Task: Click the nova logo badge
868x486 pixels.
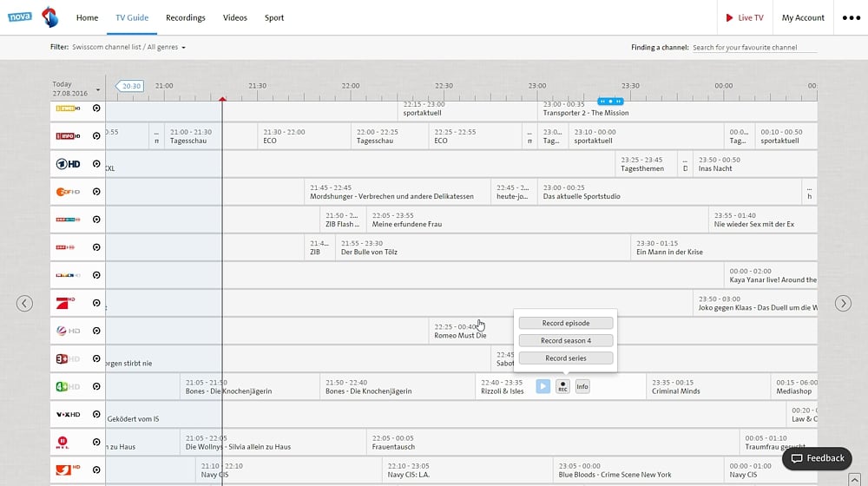Action: coord(19,16)
